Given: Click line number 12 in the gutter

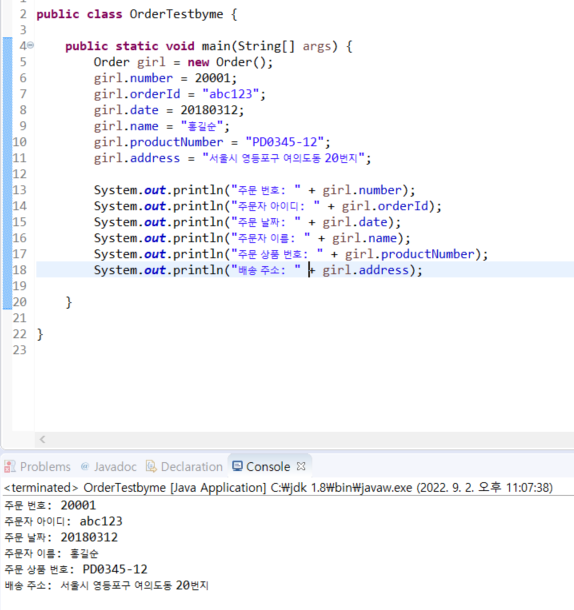Looking at the screenshot, I should point(19,174).
